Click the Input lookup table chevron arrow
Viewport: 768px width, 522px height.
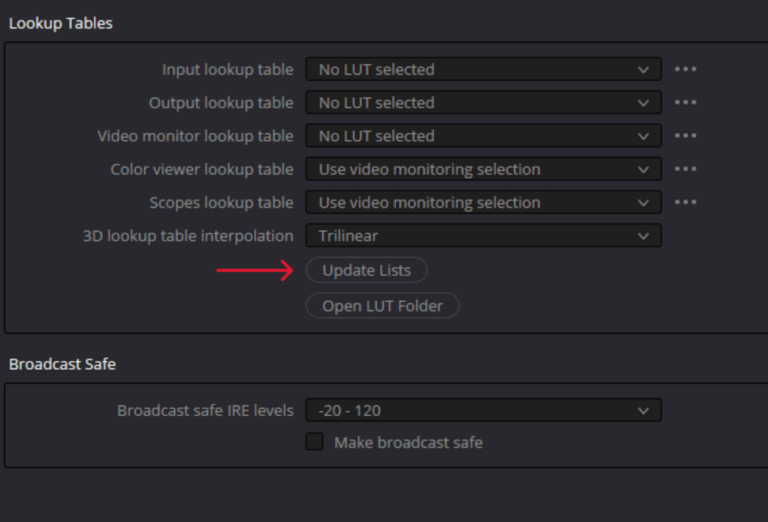click(x=644, y=70)
